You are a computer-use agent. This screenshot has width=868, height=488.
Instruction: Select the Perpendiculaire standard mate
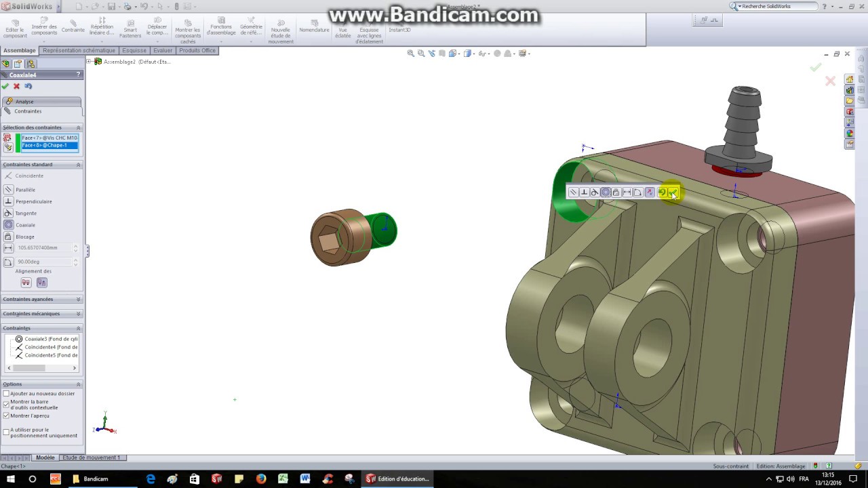[x=33, y=201]
